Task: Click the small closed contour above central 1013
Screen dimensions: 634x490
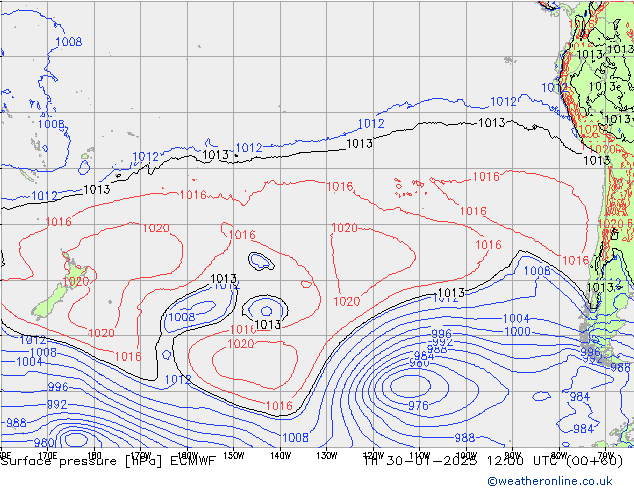Action: click(x=261, y=262)
